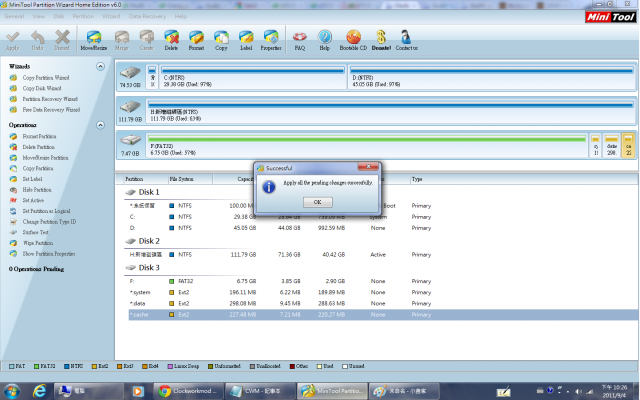Click the Apply checkmark toolbar icon
Image resolution: width=640 pixels, height=400 pixels.
13,40
